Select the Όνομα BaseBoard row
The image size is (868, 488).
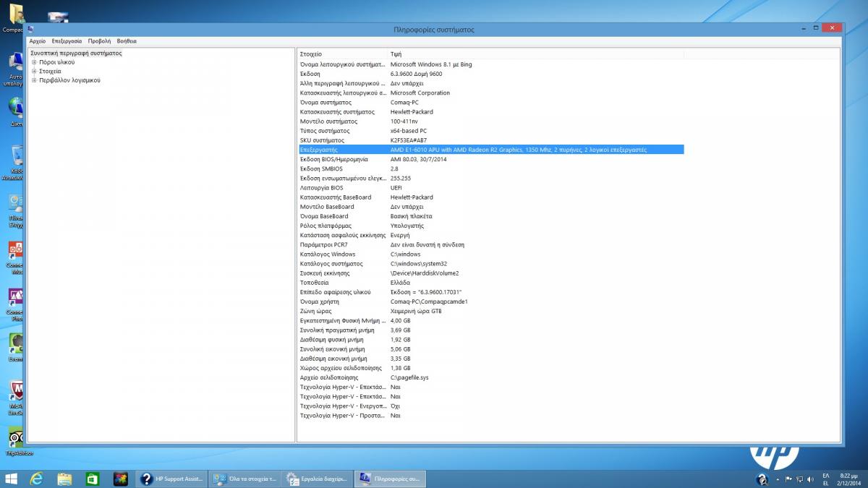(x=491, y=216)
